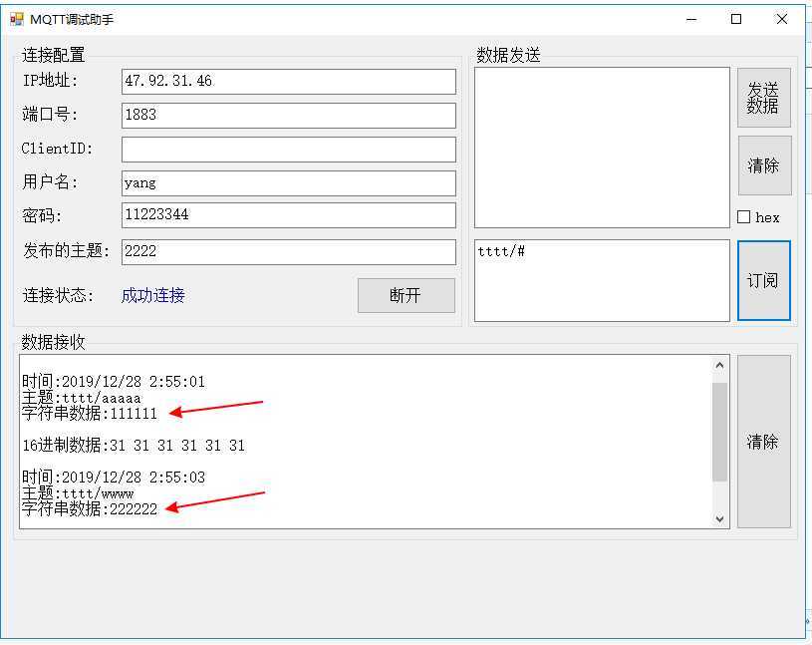Click the 密码 field with 11223344
812x645 pixels.
pos(289,215)
